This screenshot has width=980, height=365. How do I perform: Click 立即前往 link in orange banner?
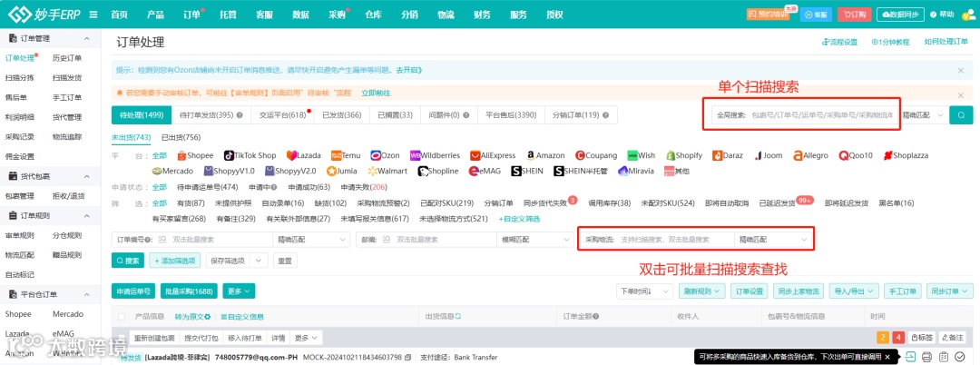click(x=376, y=94)
